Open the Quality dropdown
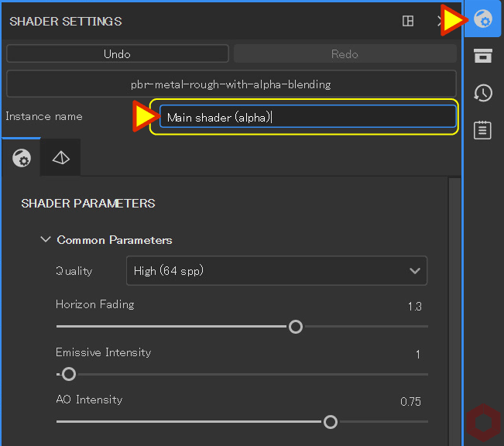Viewport: 504px width, 446px height. click(276, 271)
